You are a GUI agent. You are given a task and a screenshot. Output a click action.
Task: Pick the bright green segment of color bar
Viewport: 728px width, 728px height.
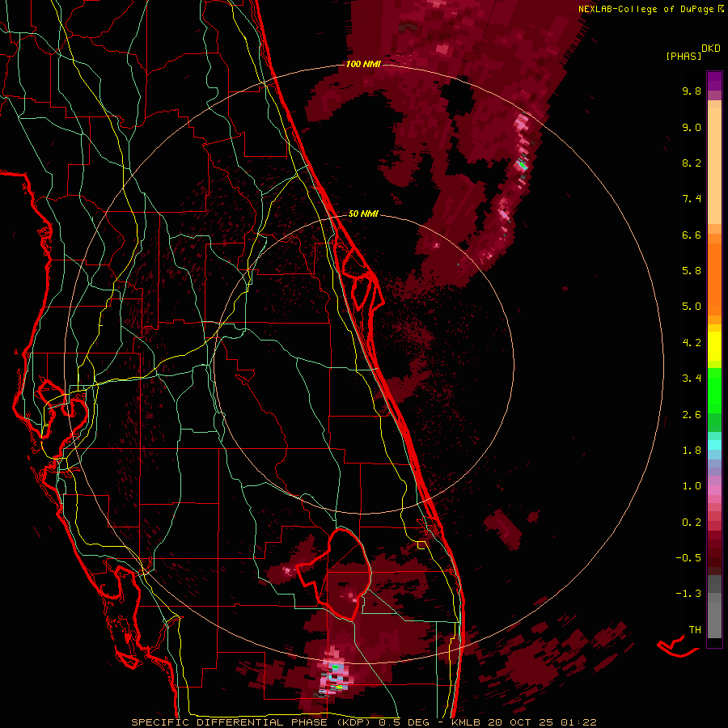[714, 390]
